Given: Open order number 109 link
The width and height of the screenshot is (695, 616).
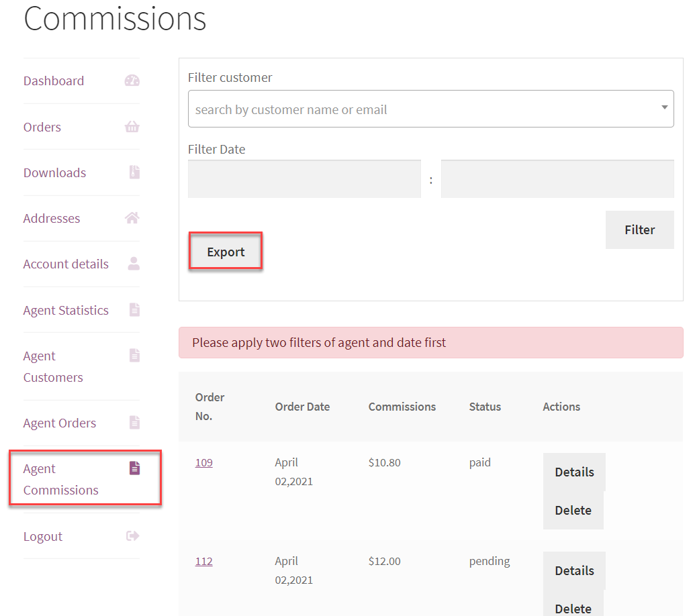Looking at the screenshot, I should tap(204, 462).
